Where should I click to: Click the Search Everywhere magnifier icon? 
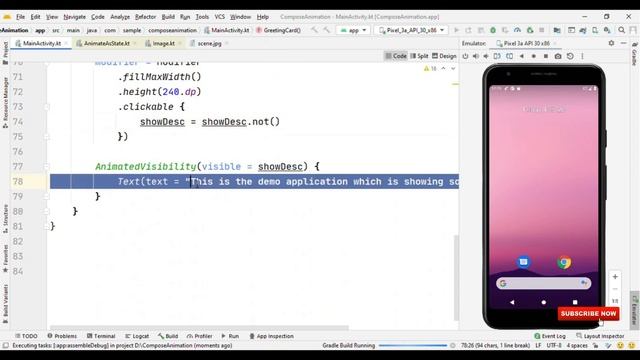click(x=621, y=30)
